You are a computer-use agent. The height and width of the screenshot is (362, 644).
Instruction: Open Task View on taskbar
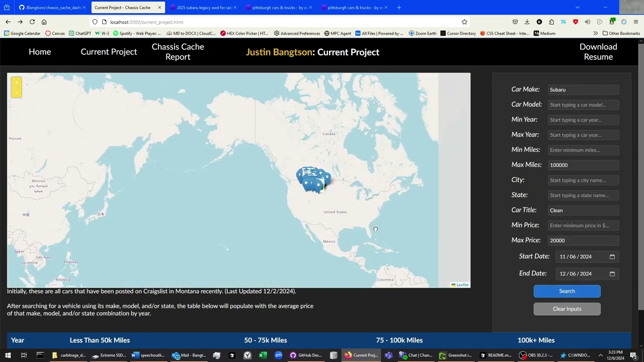(x=24, y=355)
